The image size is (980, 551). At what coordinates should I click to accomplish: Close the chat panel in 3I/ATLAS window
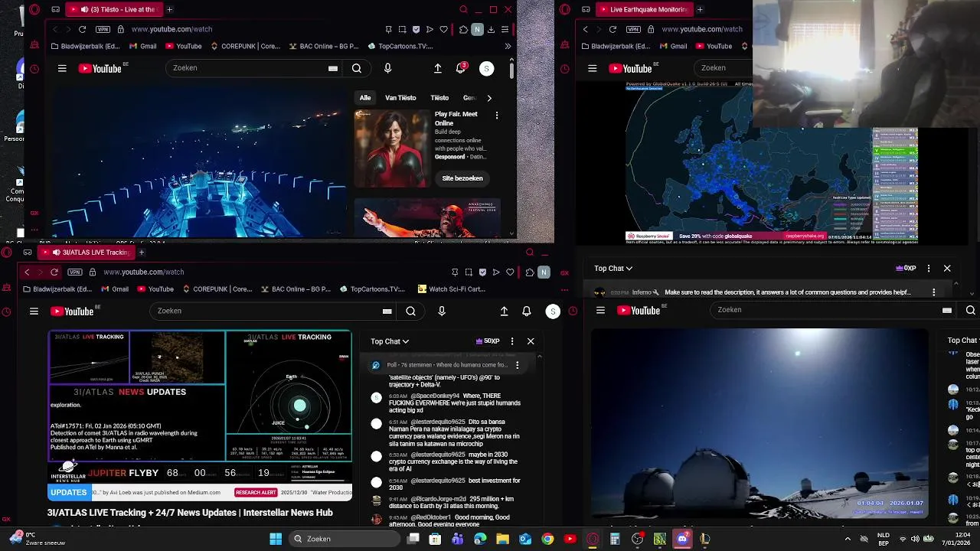531,341
